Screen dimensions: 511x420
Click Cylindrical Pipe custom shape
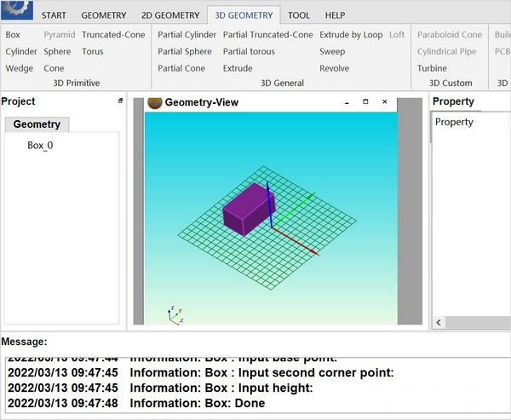[x=446, y=51]
